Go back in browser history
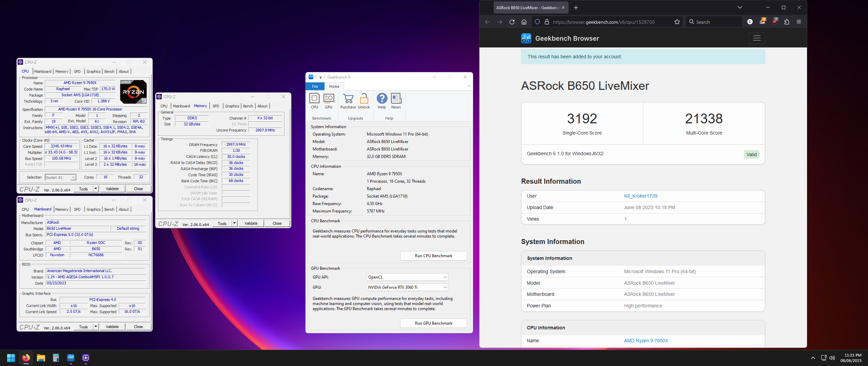 click(x=488, y=22)
